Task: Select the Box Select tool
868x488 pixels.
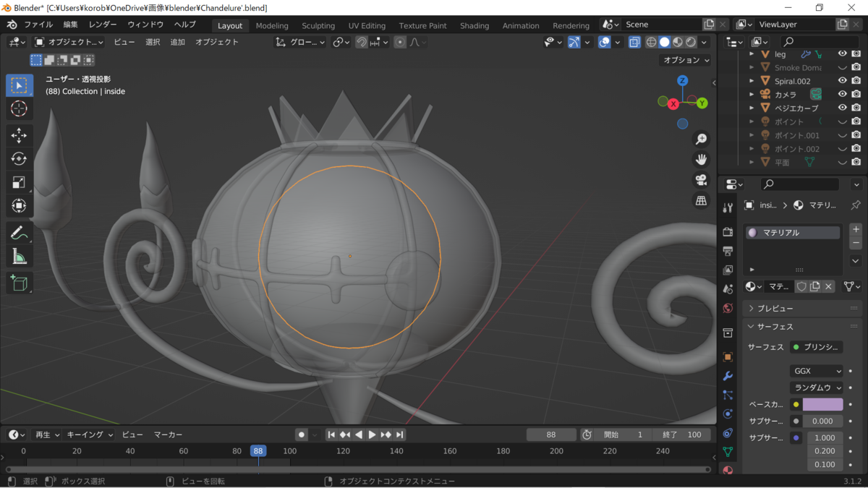Action: point(20,85)
